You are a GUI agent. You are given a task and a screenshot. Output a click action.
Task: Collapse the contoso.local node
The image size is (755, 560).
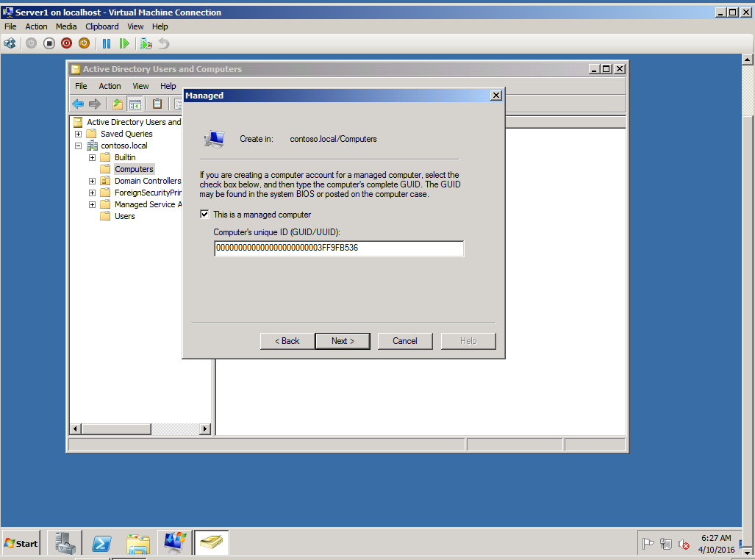pos(78,146)
